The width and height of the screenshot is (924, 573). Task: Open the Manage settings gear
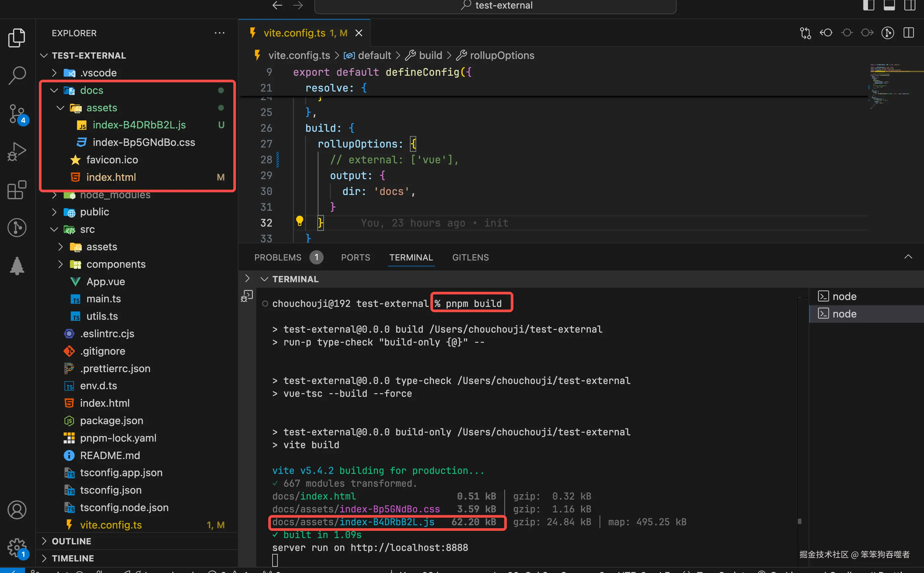click(17, 547)
